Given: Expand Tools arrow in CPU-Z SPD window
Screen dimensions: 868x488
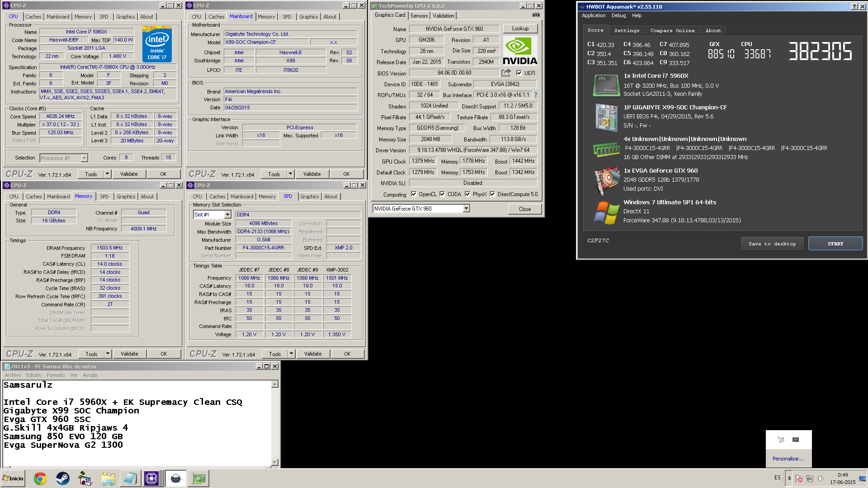Looking at the screenshot, I should 291,354.
